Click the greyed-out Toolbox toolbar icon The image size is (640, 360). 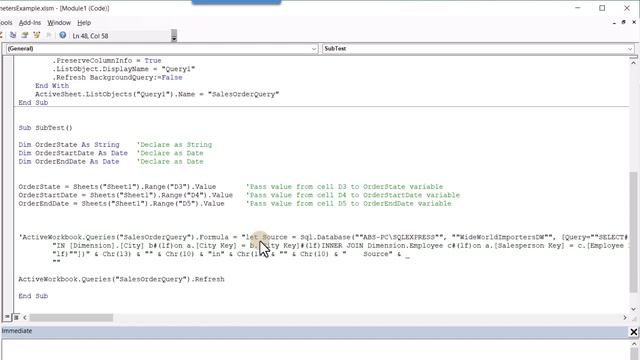point(49,36)
